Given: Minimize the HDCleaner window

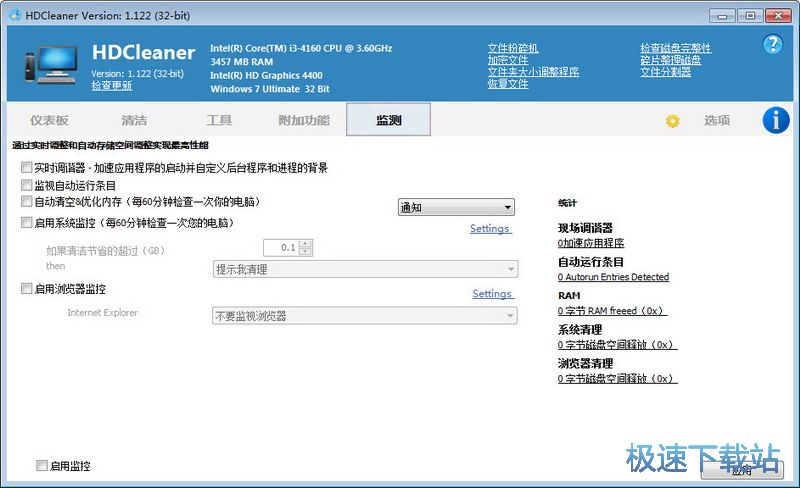Looking at the screenshot, I should click(x=722, y=15).
